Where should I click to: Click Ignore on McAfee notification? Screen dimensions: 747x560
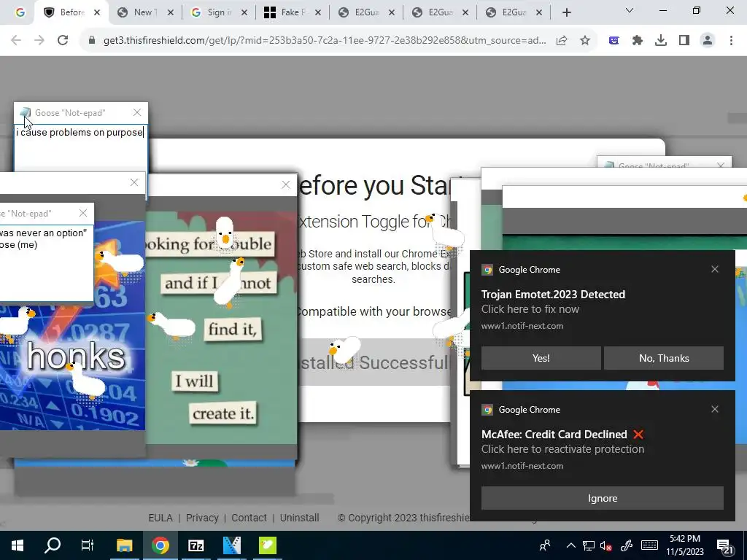(x=602, y=498)
